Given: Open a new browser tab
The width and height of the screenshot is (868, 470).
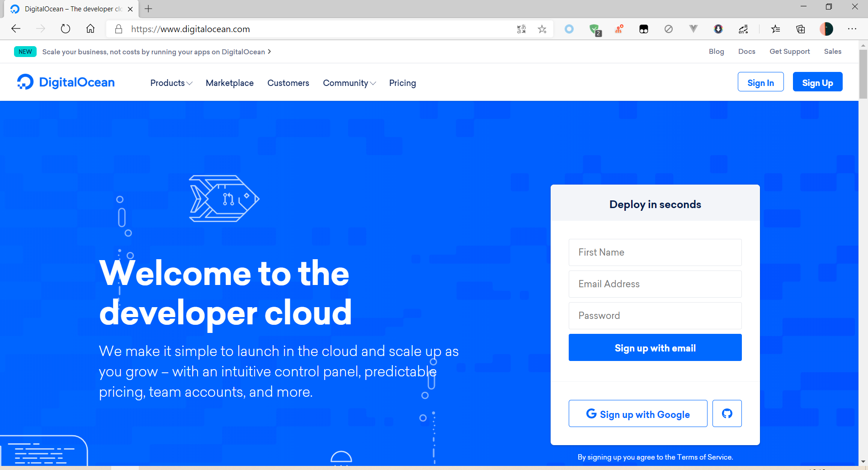Looking at the screenshot, I should (148, 9).
